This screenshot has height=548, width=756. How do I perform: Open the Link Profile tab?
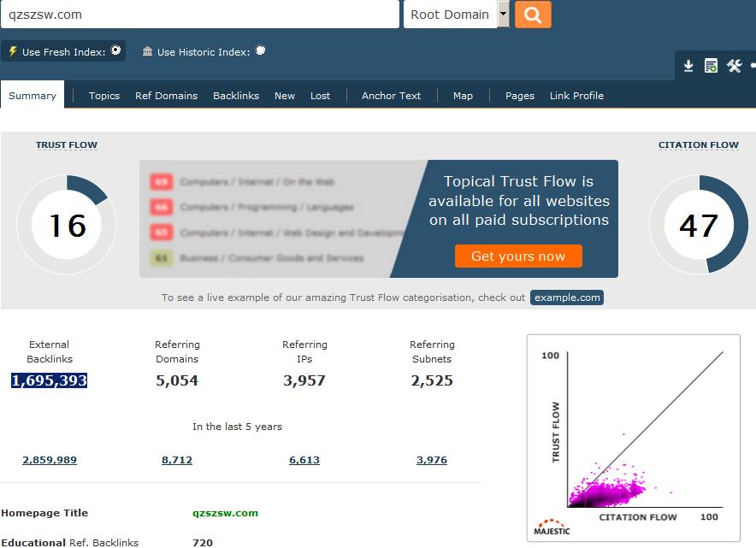[576, 96]
